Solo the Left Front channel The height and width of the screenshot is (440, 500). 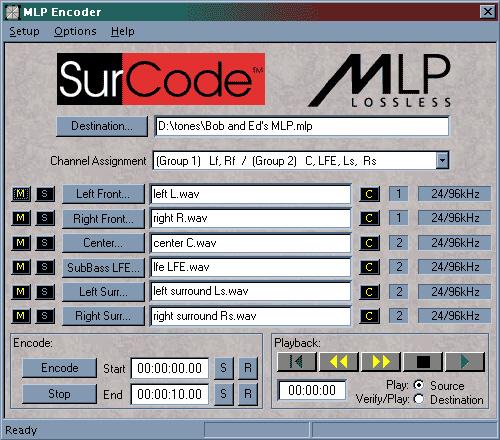click(x=45, y=194)
